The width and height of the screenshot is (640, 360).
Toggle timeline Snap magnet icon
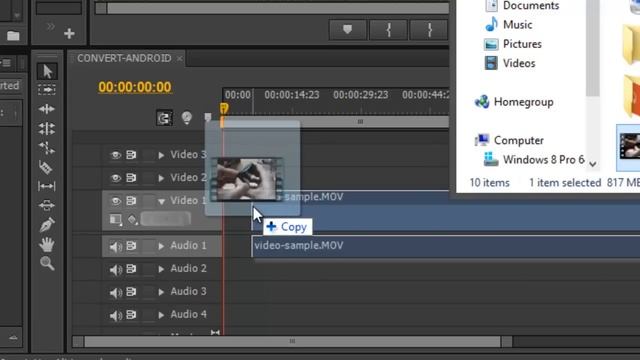click(x=164, y=118)
